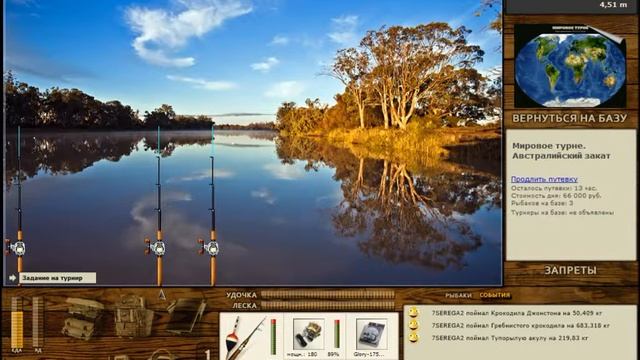Click smiley next to Гребнистого крокодила event
Screen dimensions: 640x360
413,325
